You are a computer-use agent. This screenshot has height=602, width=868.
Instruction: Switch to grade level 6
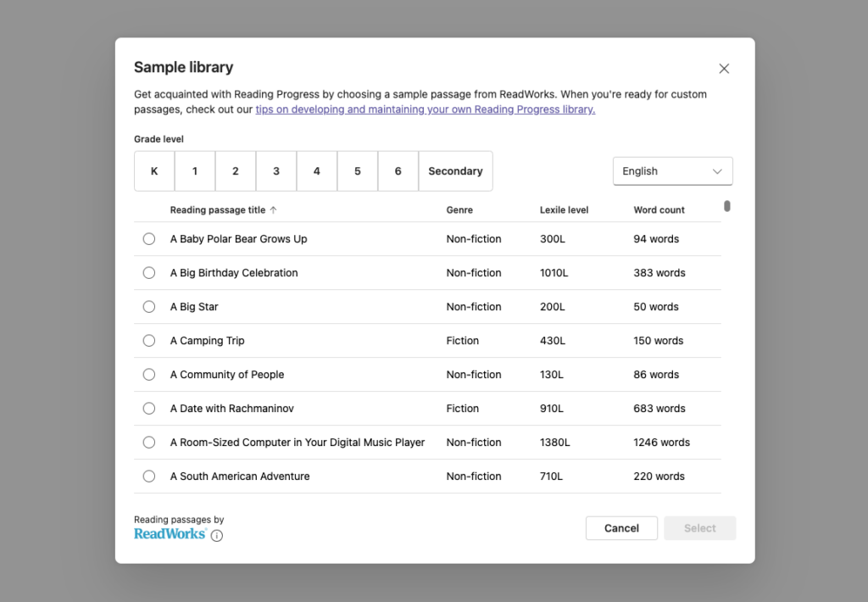(398, 170)
